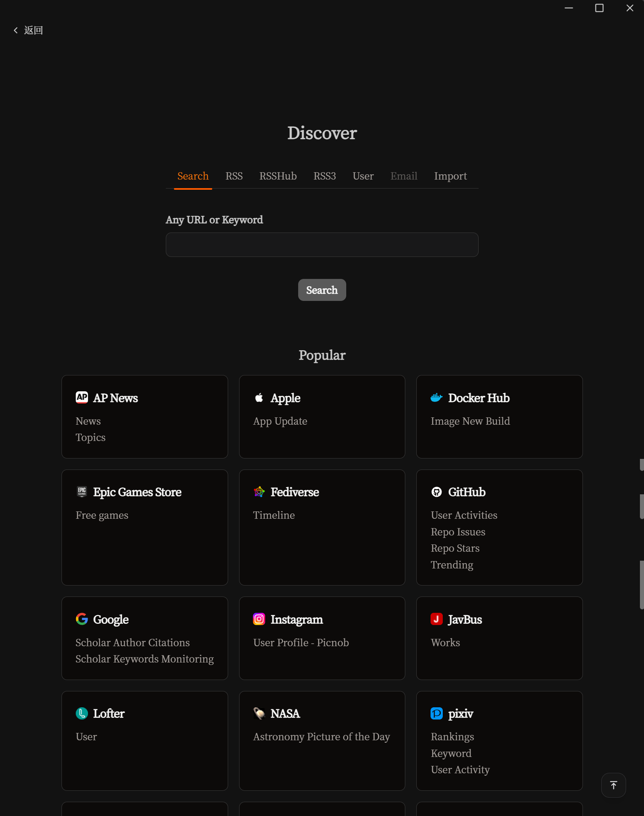The width and height of the screenshot is (644, 816).
Task: Click the back chevron next to 返回
Action: pyautogui.click(x=16, y=30)
